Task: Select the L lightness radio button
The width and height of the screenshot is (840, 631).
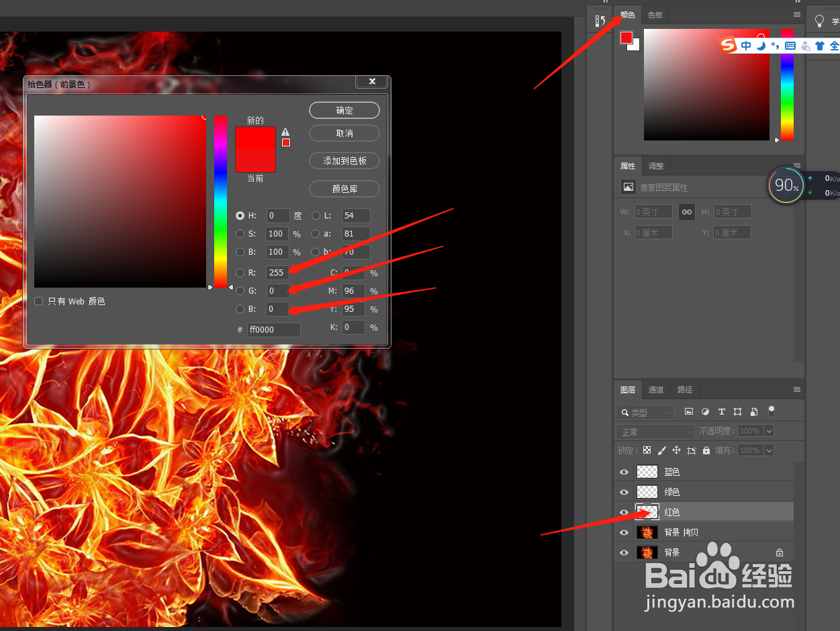Action: 316,216
